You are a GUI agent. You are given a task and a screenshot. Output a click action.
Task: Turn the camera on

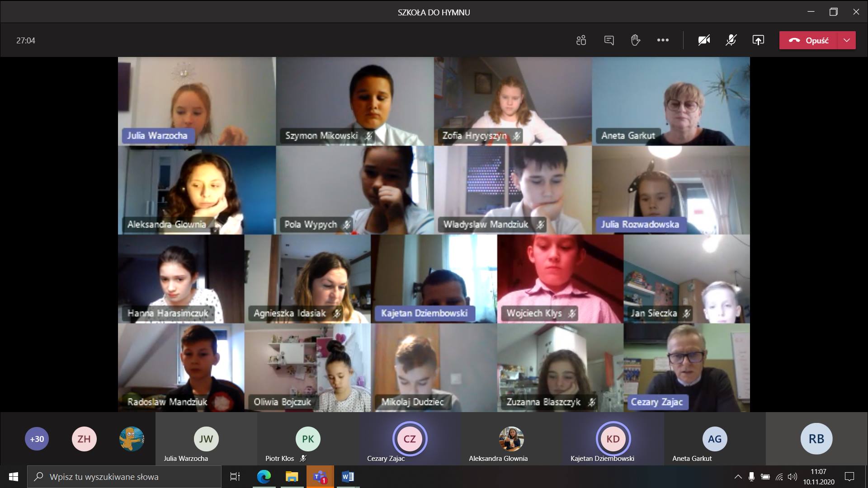pyautogui.click(x=704, y=40)
